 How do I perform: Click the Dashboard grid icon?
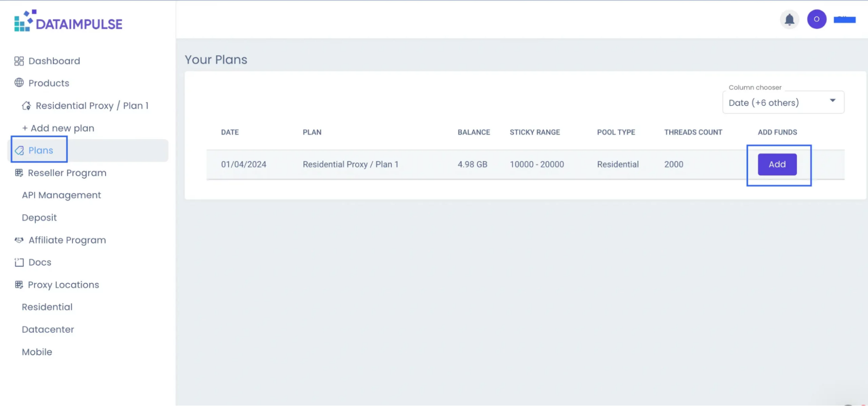(x=19, y=61)
